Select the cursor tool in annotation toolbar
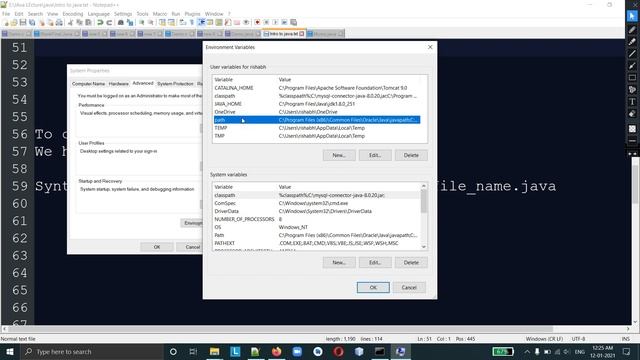Screen dimensions: 640x360 click(x=632, y=16)
